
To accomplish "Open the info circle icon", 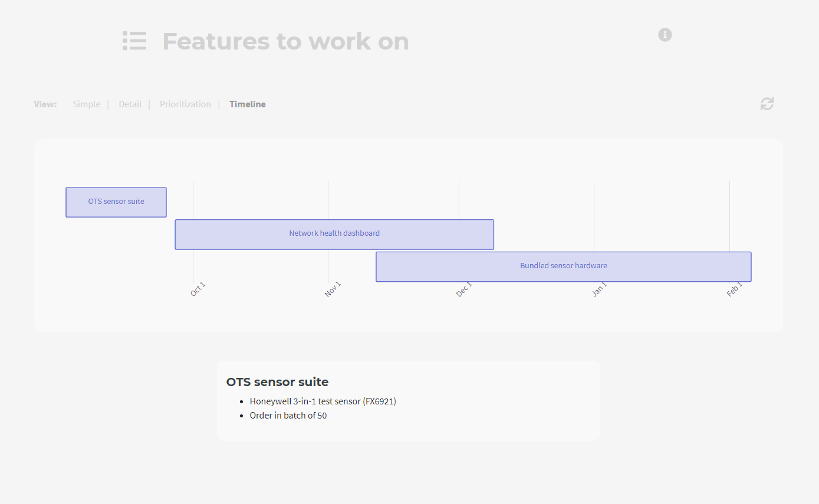I will (665, 35).
